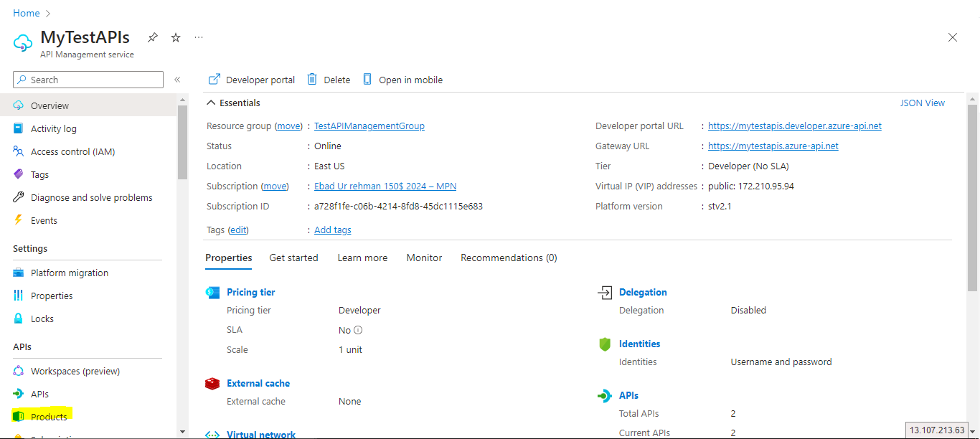Open the Developer portal
980x439 pixels.
(x=251, y=80)
